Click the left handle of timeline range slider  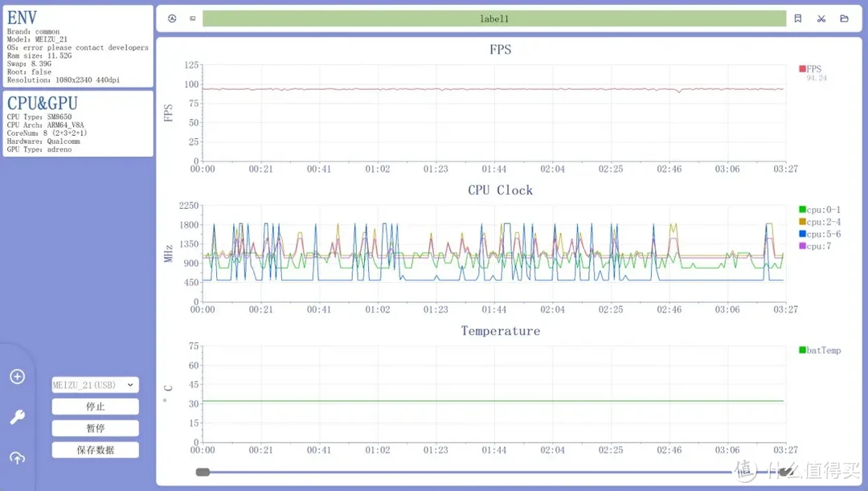click(203, 473)
